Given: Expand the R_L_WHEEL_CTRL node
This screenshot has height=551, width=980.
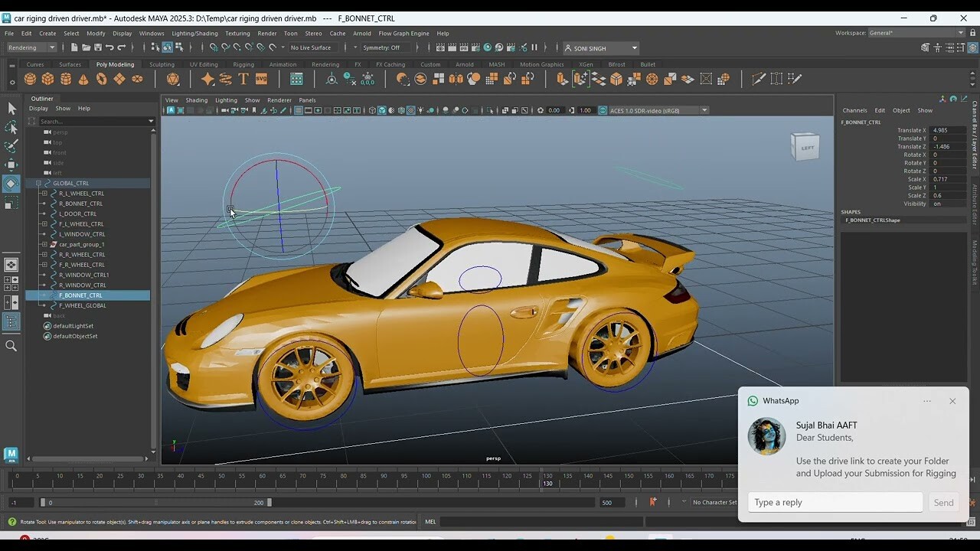Looking at the screenshot, I should point(44,194).
